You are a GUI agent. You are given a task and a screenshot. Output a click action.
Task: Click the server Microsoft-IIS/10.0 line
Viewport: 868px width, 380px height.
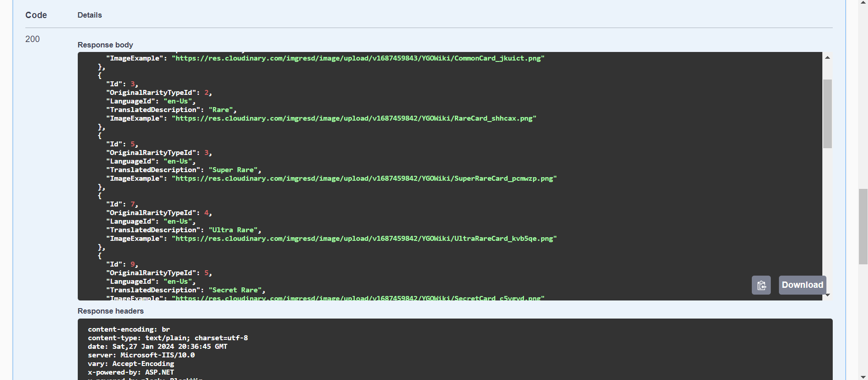point(141,355)
